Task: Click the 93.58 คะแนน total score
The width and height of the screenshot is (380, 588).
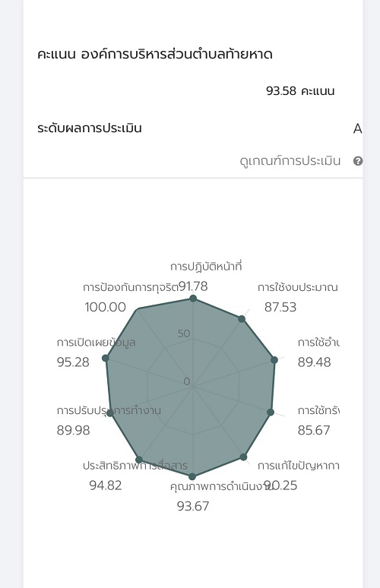Action: click(300, 90)
